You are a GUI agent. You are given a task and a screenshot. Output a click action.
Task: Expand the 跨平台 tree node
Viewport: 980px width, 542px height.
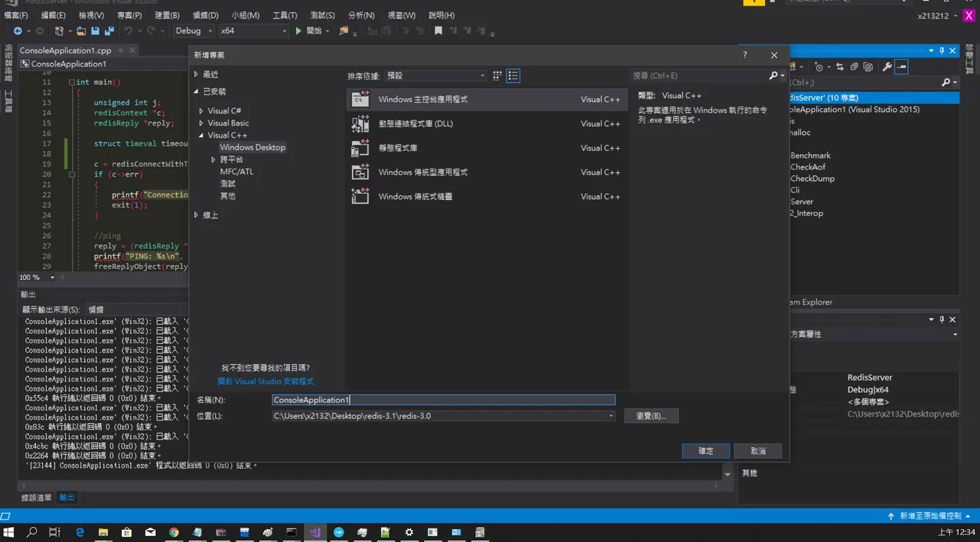tap(214, 159)
